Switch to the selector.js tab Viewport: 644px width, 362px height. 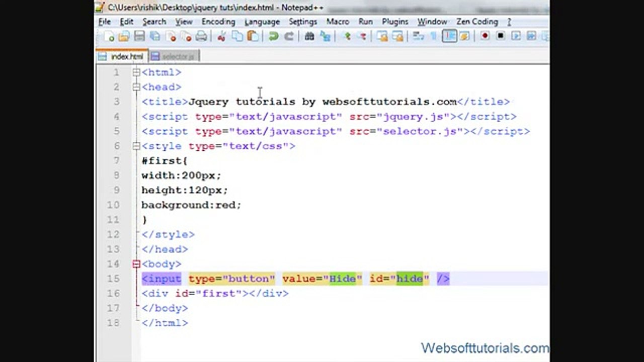[x=174, y=56]
